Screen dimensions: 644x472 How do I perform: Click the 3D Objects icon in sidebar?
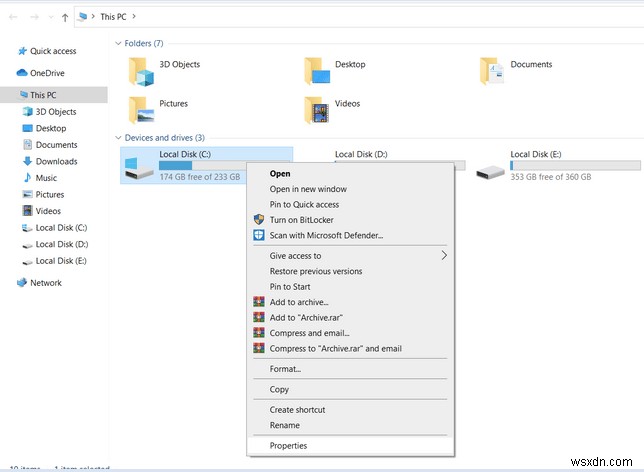coord(28,111)
